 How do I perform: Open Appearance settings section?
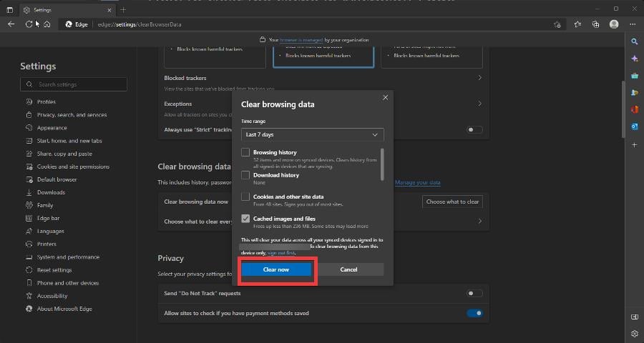point(52,128)
